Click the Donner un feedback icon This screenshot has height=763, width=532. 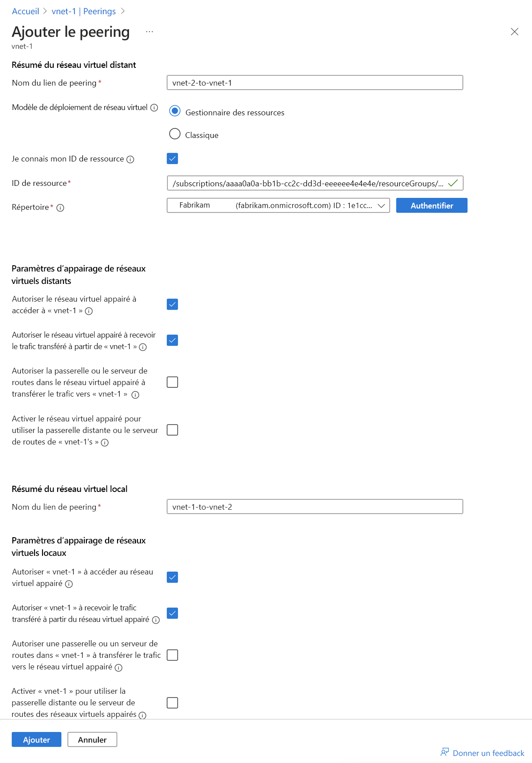[x=444, y=752]
